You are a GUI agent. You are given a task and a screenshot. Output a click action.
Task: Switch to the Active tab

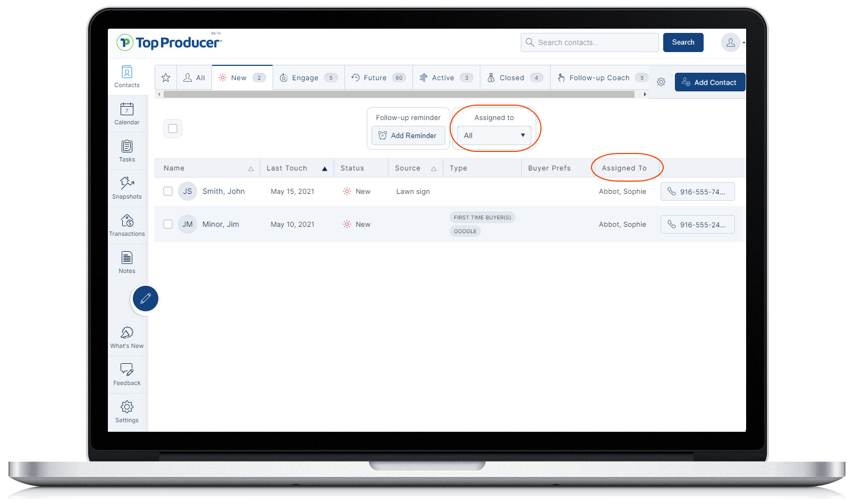coord(446,78)
